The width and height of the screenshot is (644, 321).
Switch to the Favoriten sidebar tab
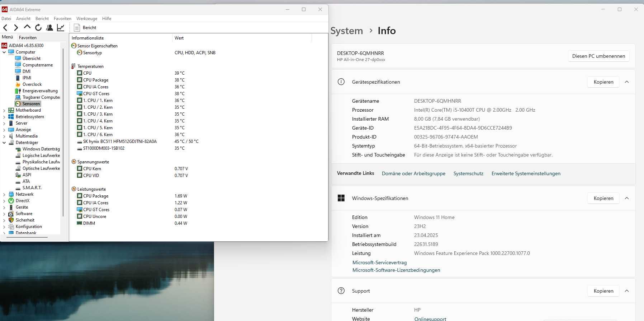click(28, 37)
